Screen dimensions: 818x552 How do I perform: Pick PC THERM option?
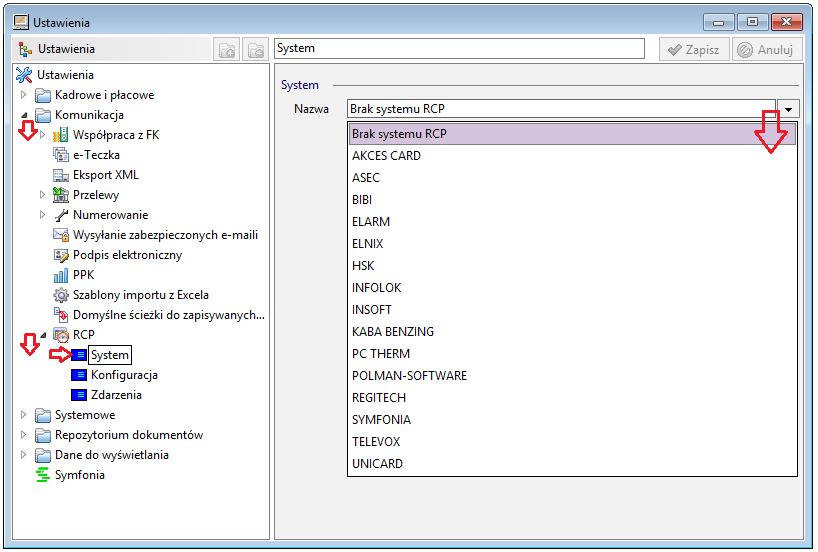coord(572,354)
